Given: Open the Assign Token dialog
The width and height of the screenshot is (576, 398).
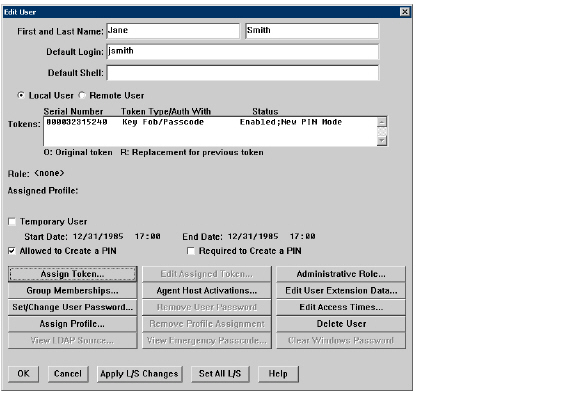Looking at the screenshot, I should tap(72, 274).
